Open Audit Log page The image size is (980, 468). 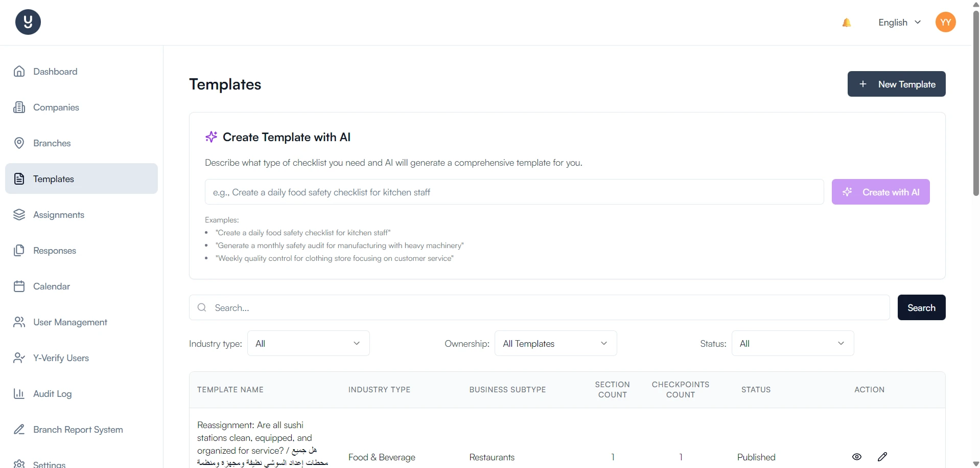(x=52, y=394)
